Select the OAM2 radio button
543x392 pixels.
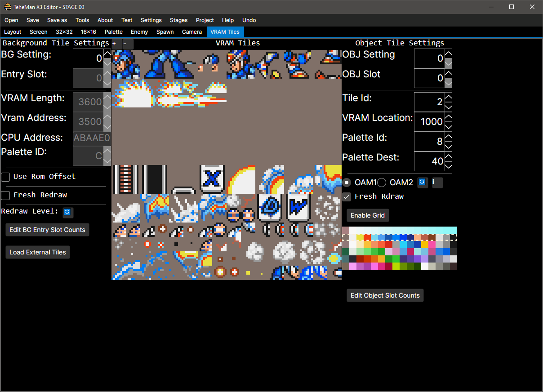[382, 183]
